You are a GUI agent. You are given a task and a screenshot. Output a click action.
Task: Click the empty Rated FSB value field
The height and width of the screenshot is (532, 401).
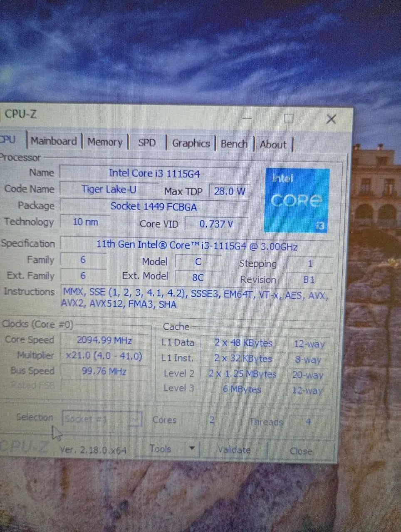(x=104, y=386)
